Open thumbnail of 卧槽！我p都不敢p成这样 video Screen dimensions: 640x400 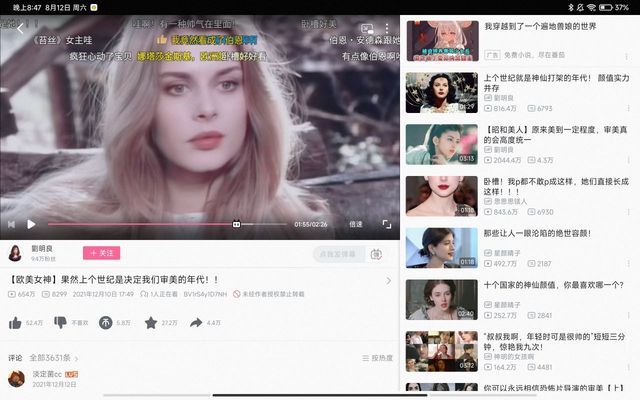(442, 196)
